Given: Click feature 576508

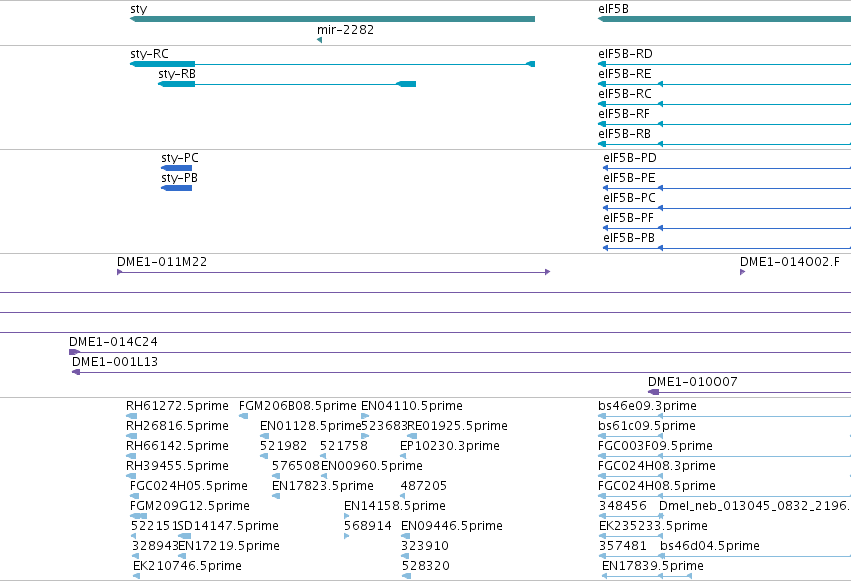Looking at the screenshot, I should [x=296, y=467].
